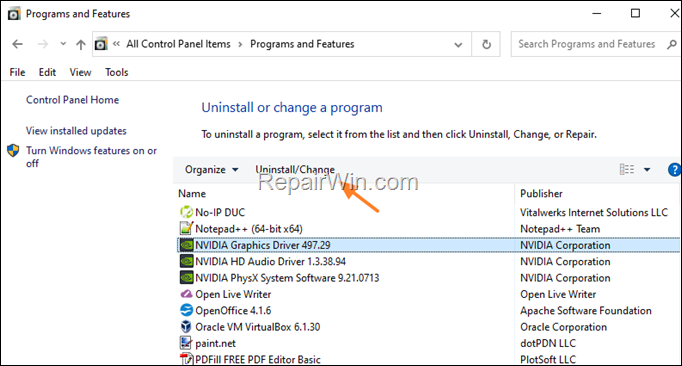The height and width of the screenshot is (366, 682).
Task: Click the paint.net program icon
Action: point(186,343)
